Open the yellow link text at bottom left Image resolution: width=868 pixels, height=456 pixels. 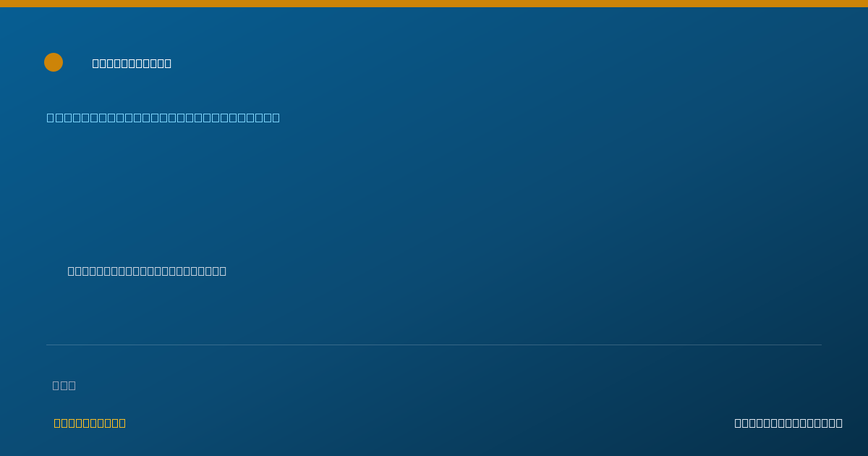90,423
